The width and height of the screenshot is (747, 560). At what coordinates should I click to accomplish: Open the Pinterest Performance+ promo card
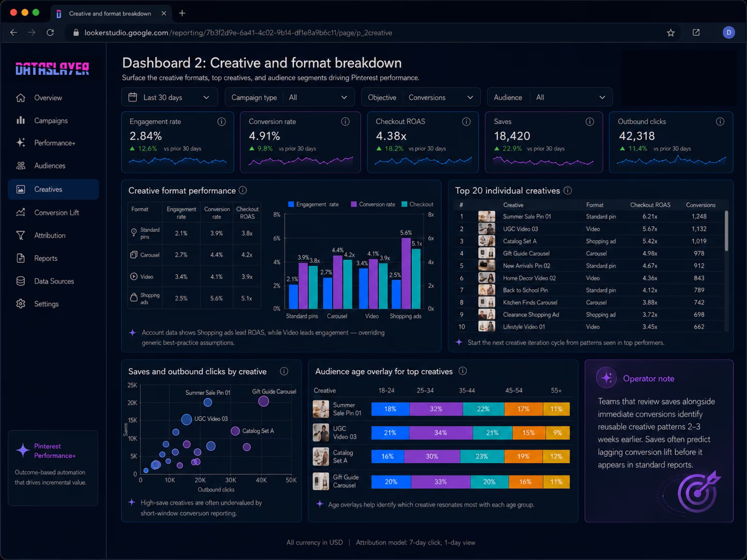pyautogui.click(x=53, y=468)
